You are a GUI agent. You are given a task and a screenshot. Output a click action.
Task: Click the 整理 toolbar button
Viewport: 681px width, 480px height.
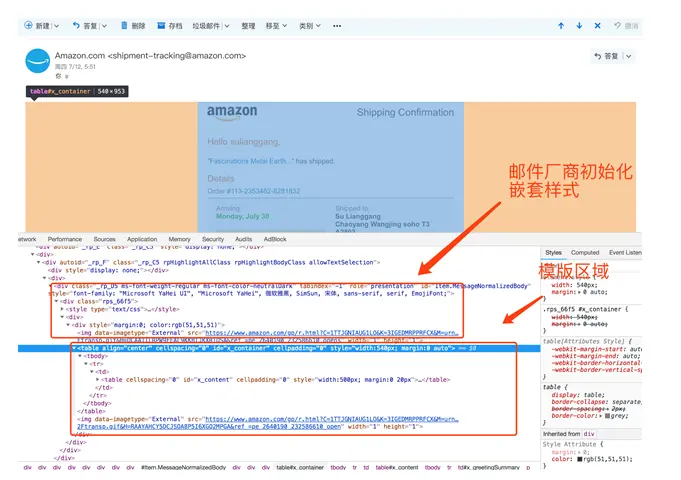pyautogui.click(x=248, y=26)
